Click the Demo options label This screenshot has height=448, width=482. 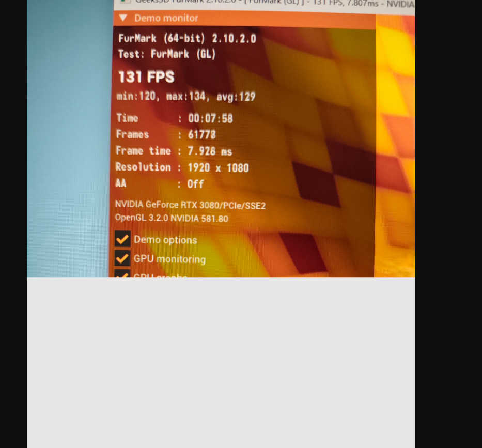pos(165,240)
